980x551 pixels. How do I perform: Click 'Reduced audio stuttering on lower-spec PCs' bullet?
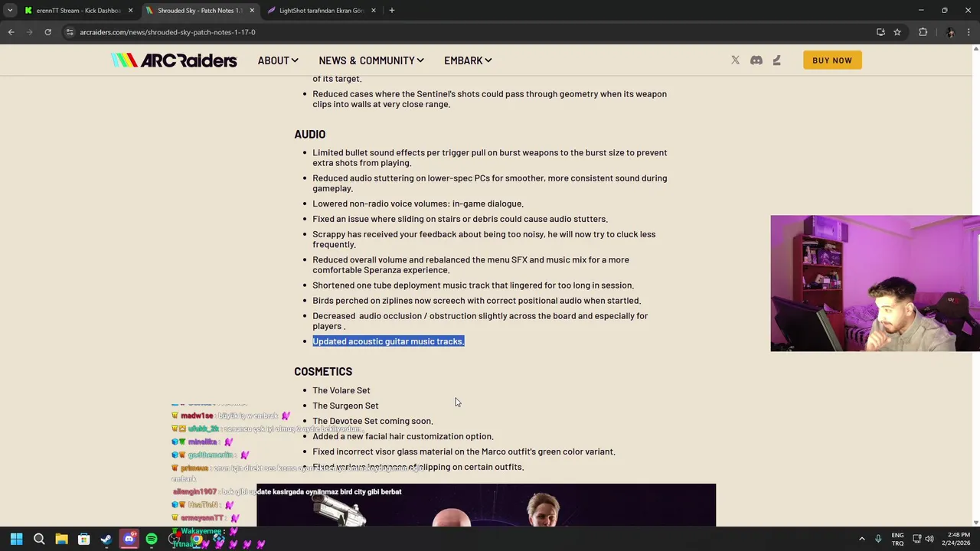(489, 183)
